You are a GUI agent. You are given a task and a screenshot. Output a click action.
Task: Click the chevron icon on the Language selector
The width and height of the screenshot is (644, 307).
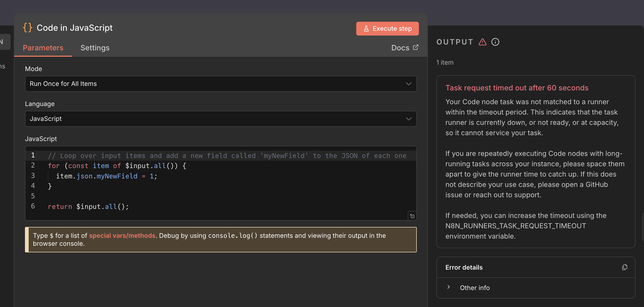[x=409, y=119]
